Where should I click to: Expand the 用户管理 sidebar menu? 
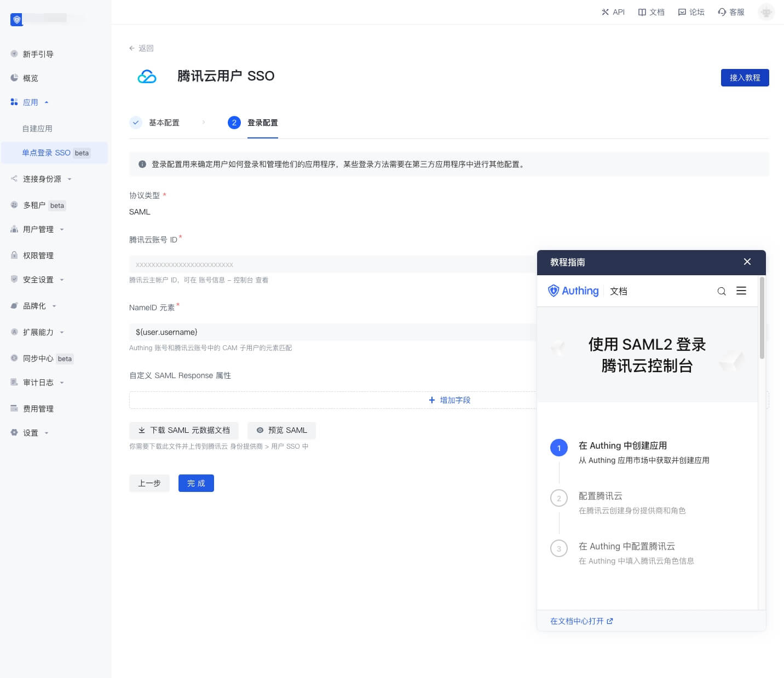(x=38, y=229)
